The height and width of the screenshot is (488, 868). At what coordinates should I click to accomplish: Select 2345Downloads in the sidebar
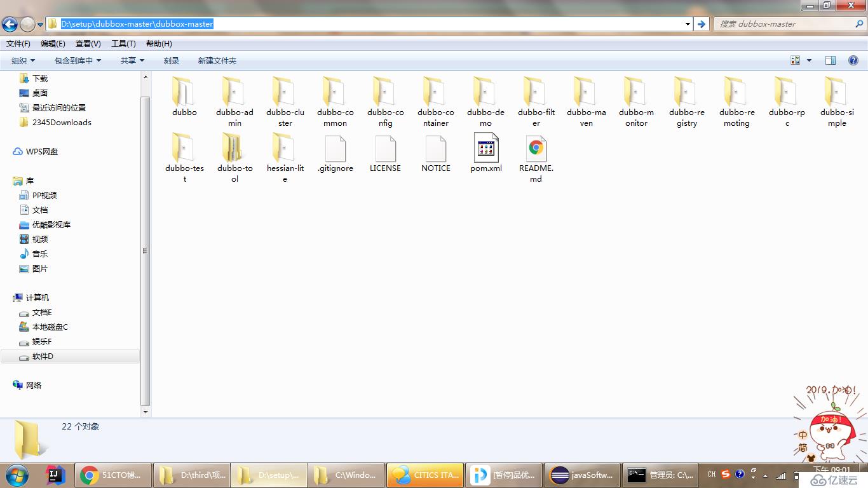coord(55,122)
